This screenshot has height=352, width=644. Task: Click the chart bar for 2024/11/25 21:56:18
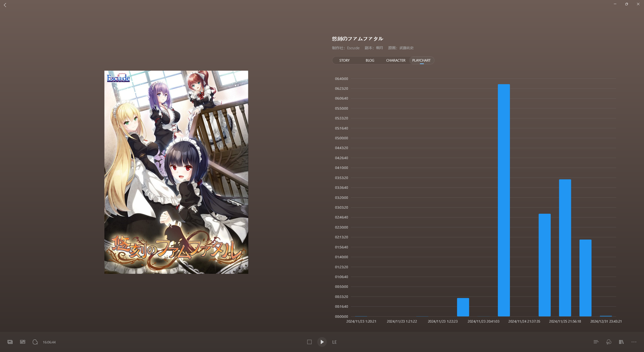point(565,248)
